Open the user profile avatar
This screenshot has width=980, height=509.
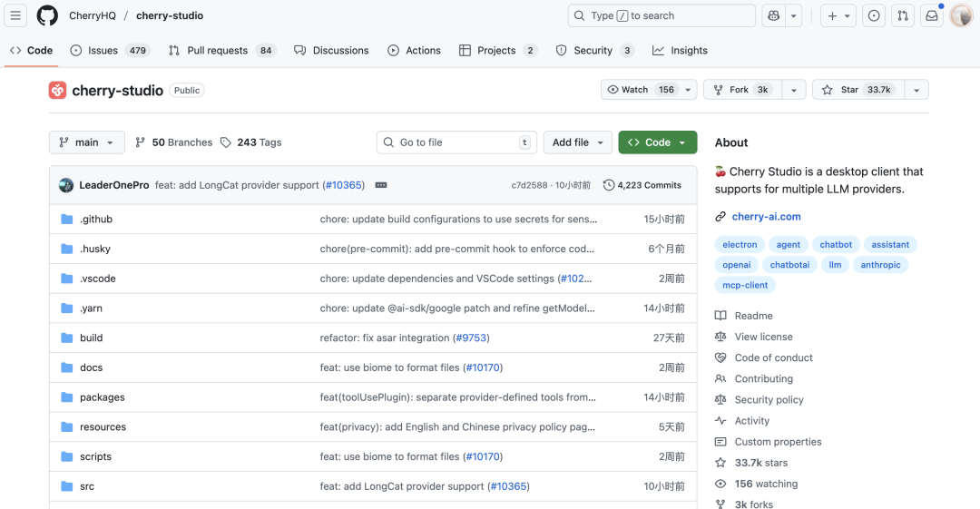[961, 15]
